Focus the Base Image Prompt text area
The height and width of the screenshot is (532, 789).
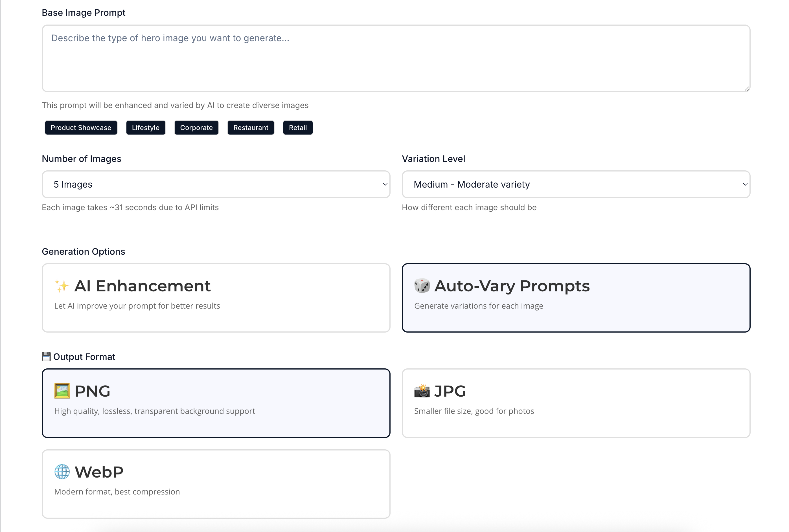396,58
